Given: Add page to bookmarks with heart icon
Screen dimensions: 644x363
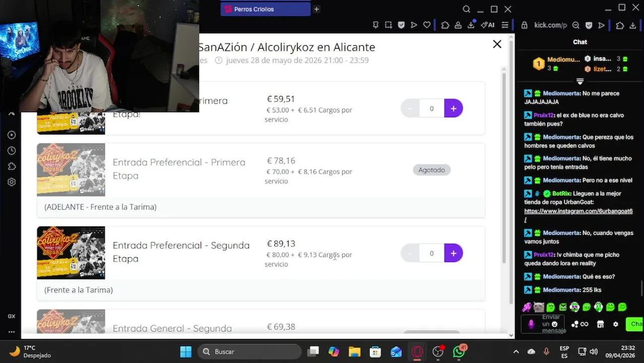Looking at the screenshot, I should [427, 25].
